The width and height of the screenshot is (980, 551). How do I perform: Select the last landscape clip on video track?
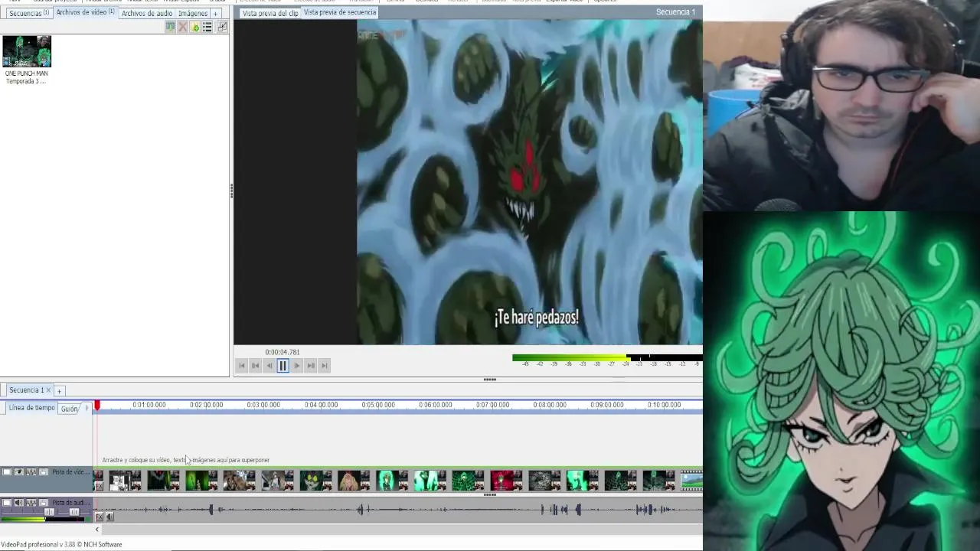point(691,481)
